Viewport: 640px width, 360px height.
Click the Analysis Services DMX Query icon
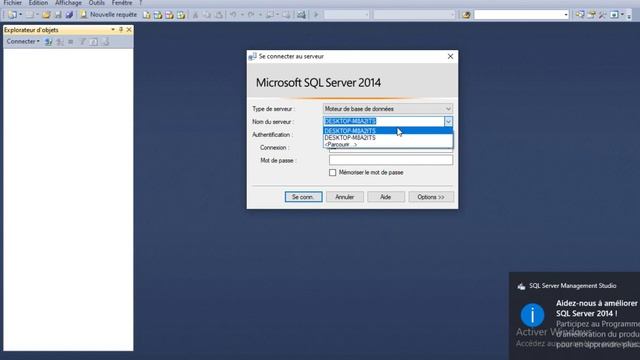tap(169, 15)
